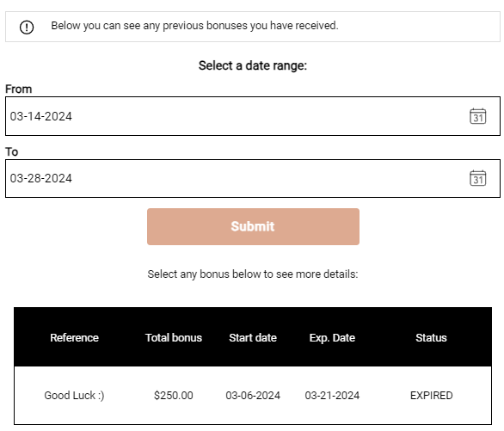This screenshot has height=431, width=504.
Task: Click into the To date field showing 03-28-2024
Action: (253, 178)
